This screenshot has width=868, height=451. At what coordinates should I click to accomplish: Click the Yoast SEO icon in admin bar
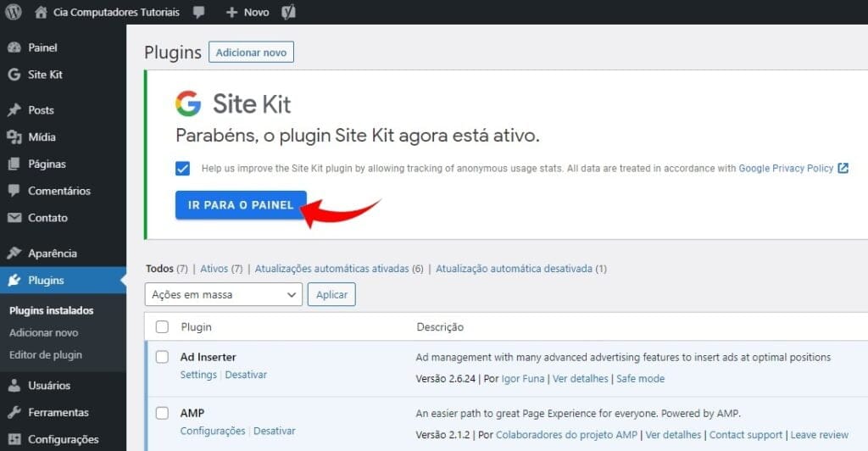(289, 13)
